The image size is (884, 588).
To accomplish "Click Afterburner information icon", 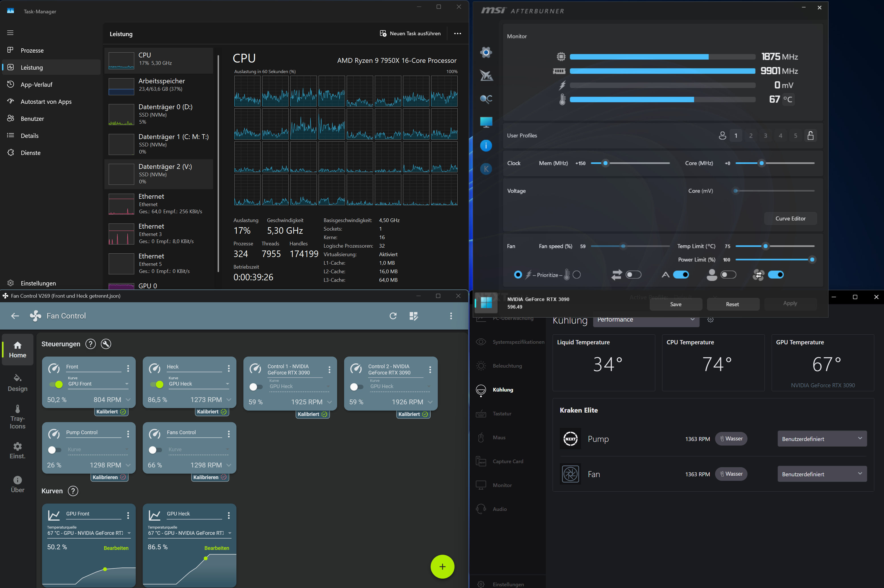I will click(486, 146).
